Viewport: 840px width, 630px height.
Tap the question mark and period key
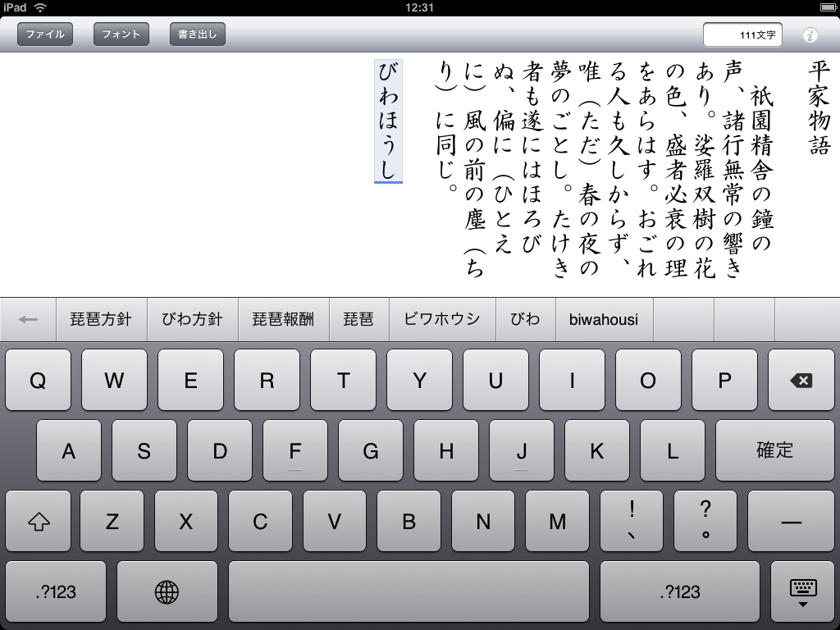coord(705,521)
